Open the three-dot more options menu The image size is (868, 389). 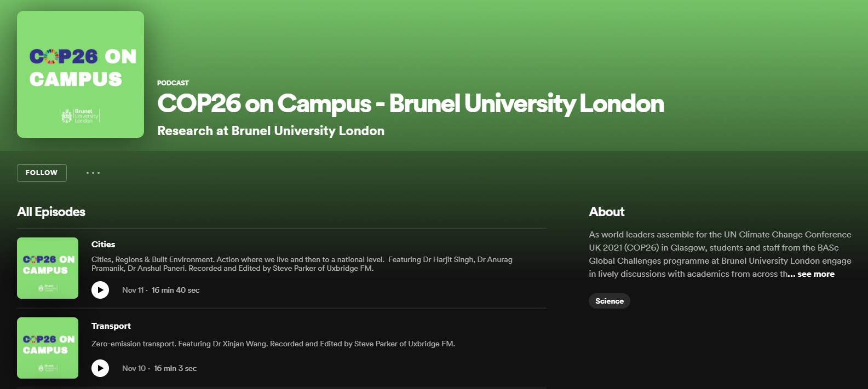93,173
